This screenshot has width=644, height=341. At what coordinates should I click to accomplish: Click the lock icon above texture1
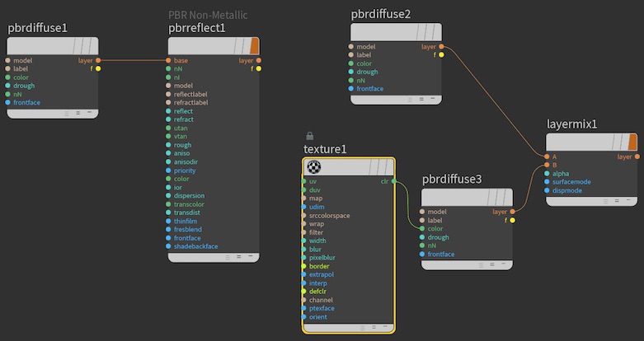pyautogui.click(x=310, y=136)
